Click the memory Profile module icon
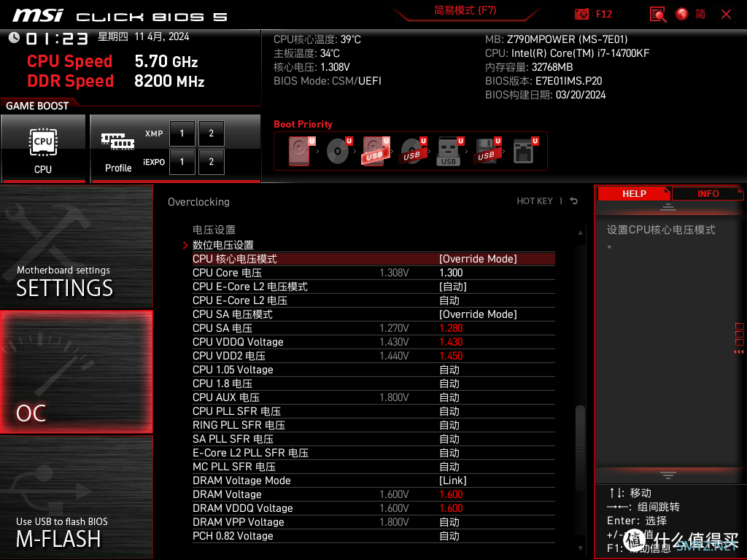Screen dimensions: 747x560 (x=117, y=142)
